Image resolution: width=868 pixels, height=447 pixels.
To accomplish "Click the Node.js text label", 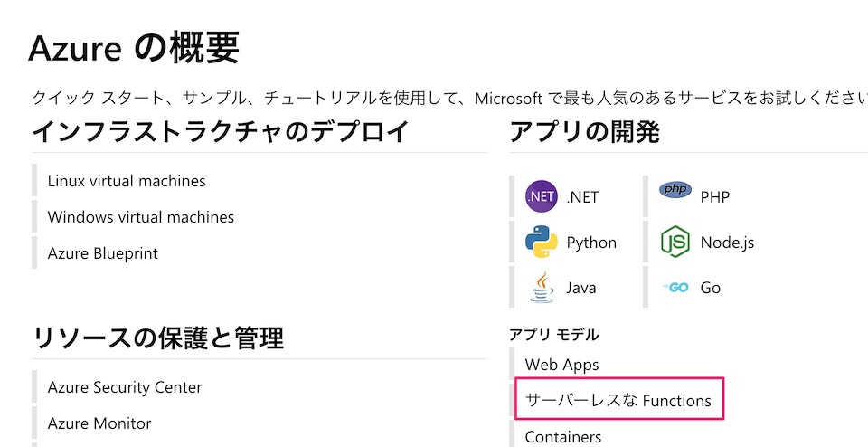I will (x=727, y=243).
